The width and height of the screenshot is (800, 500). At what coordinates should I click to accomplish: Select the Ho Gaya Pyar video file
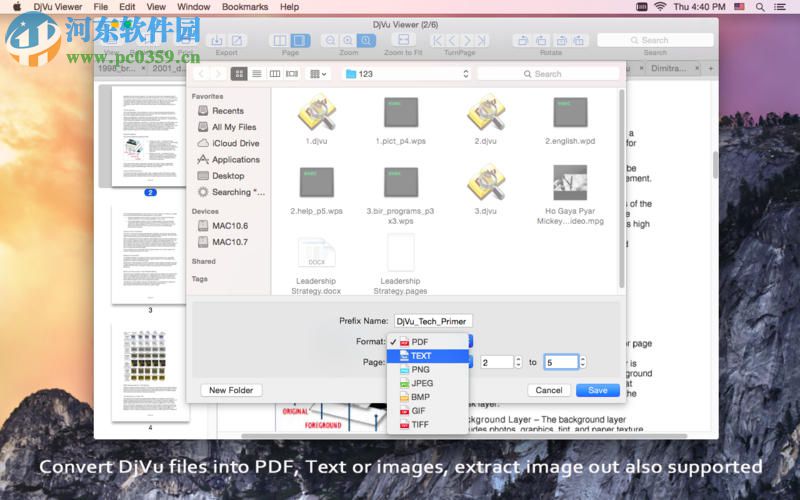[570, 182]
